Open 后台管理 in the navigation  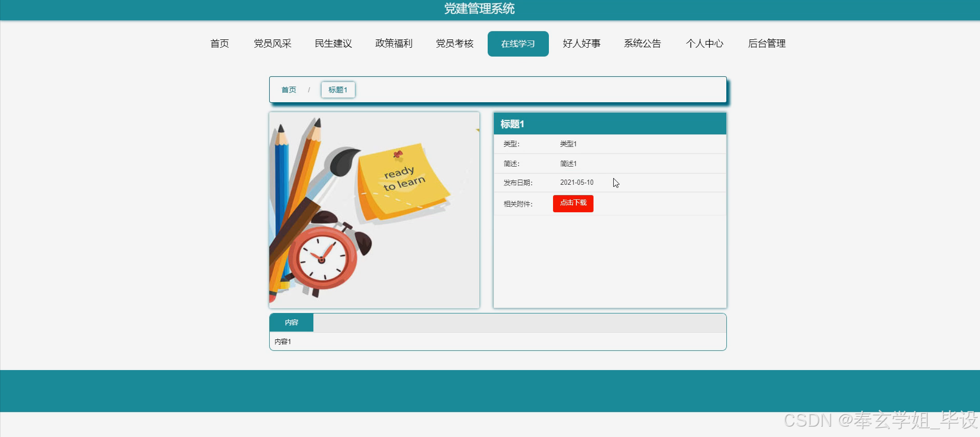[x=767, y=44]
